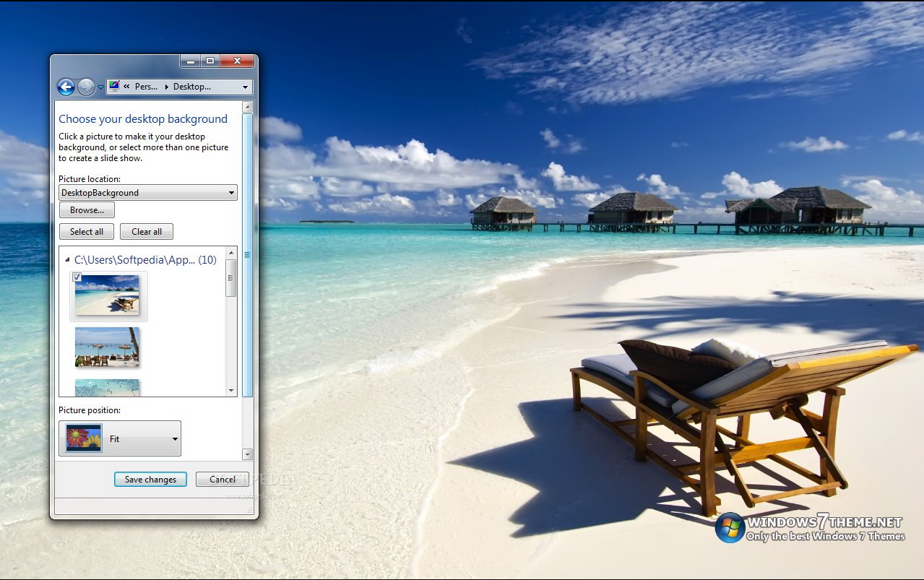The width and height of the screenshot is (924, 580).
Task: Click the double chevron in address bar
Action: tap(126, 87)
